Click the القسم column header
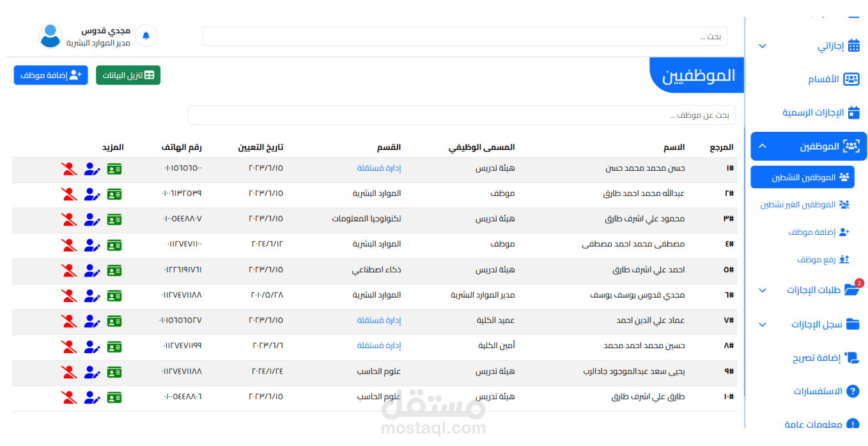Image resolution: width=868 pixels, height=446 pixels. (389, 147)
